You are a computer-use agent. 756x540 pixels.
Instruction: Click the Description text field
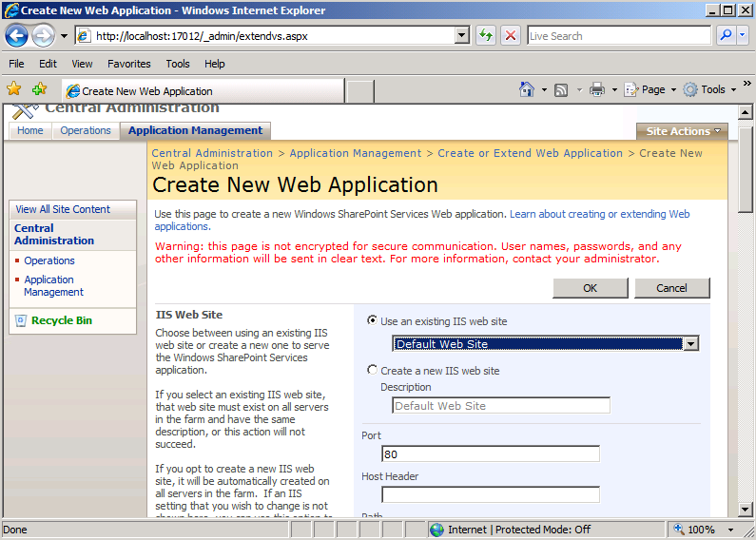coord(501,406)
